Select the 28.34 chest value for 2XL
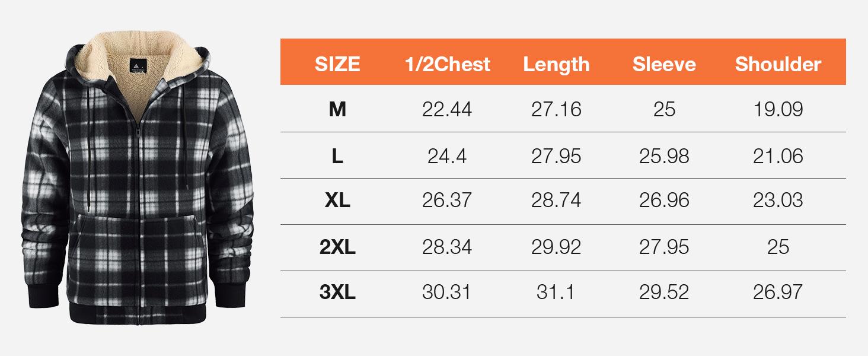Image resolution: width=868 pixels, height=356 pixels. coord(447,247)
